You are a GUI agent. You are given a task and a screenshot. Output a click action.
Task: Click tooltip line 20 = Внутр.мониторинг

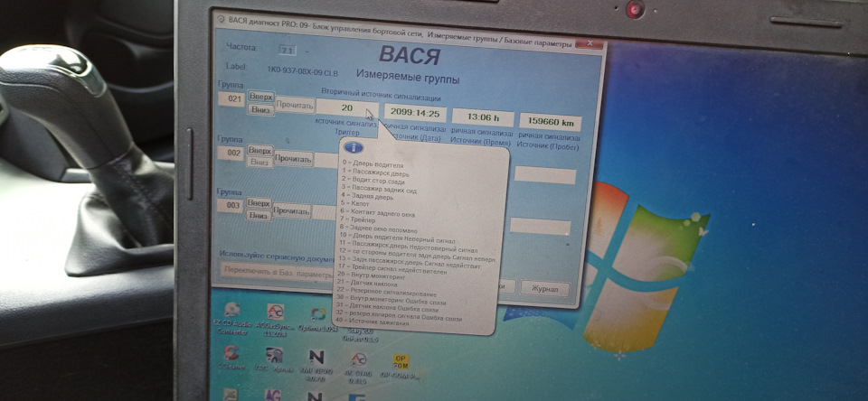[371, 275]
